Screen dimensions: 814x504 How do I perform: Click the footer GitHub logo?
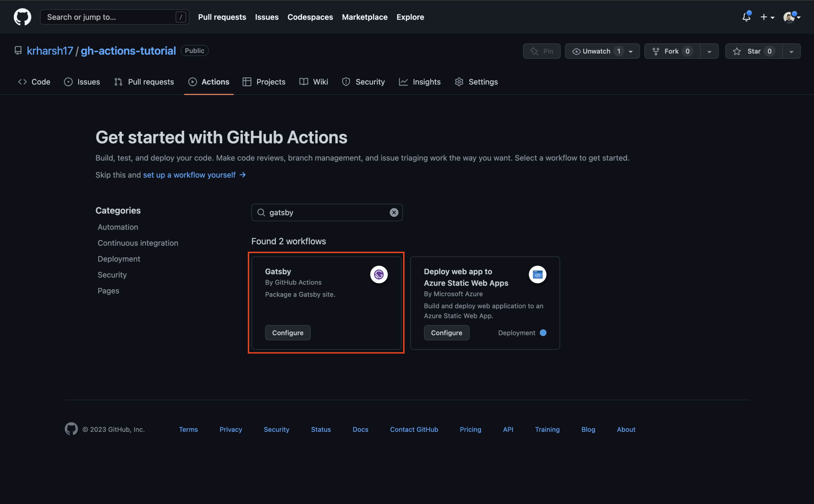(71, 429)
